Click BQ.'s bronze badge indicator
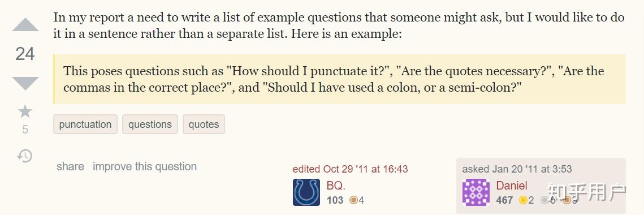The width and height of the screenshot is (644, 215). click(x=357, y=200)
